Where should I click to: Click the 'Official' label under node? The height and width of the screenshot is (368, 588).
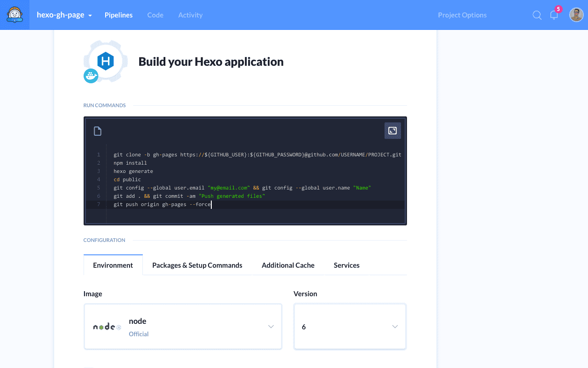coord(139,334)
